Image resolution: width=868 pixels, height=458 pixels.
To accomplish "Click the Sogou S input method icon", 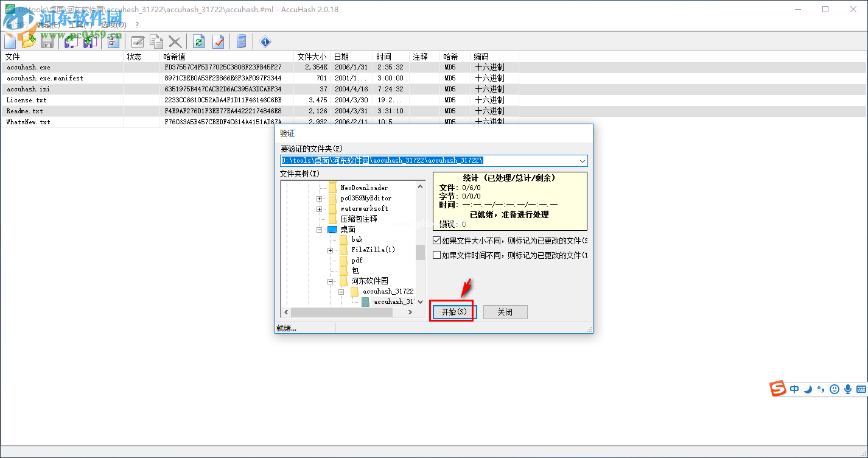I will [778, 389].
